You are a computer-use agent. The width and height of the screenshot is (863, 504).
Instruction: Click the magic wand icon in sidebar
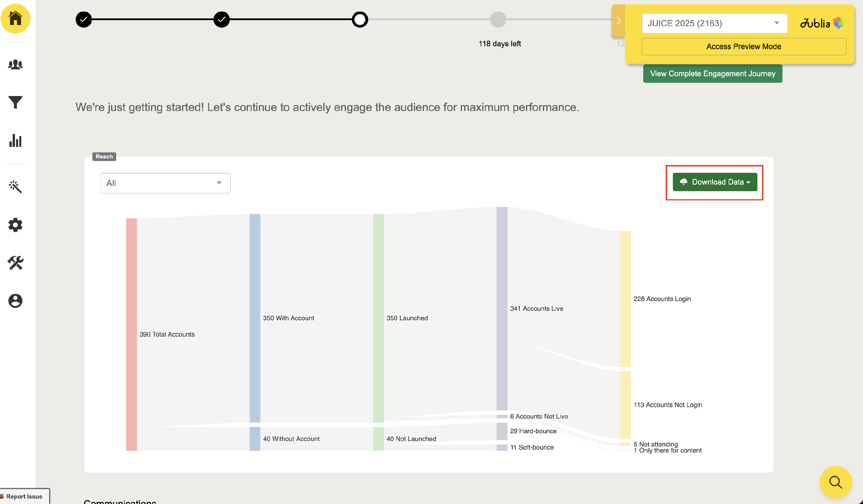click(16, 187)
